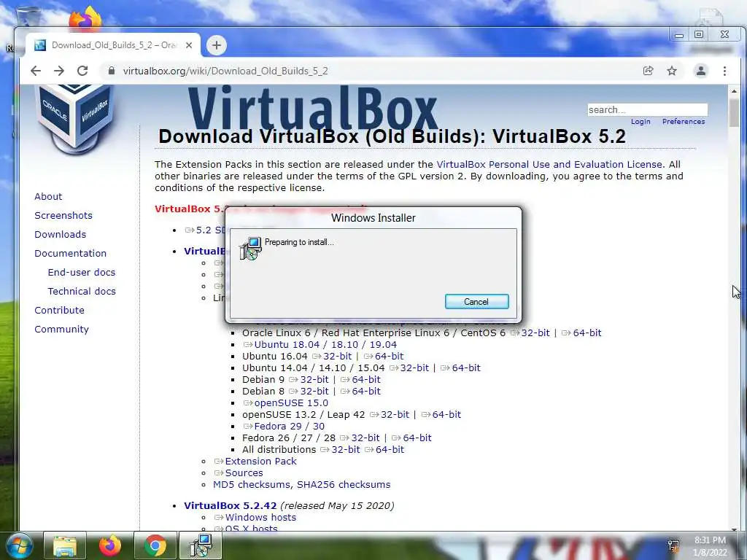Open About in sidebar

point(48,196)
